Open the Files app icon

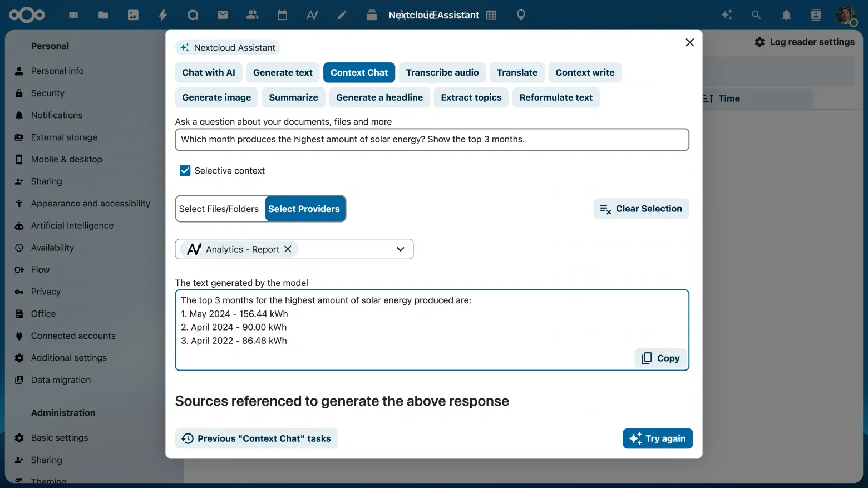click(x=103, y=15)
